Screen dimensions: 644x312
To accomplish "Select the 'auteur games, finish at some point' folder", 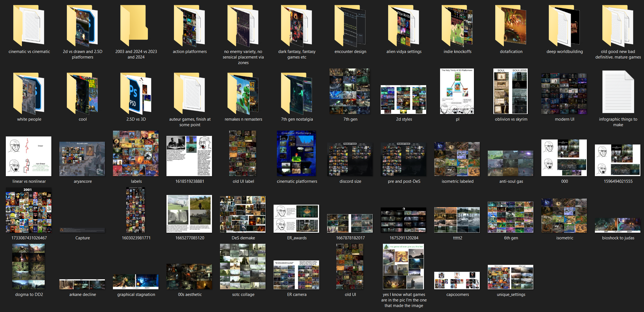I will tap(190, 93).
